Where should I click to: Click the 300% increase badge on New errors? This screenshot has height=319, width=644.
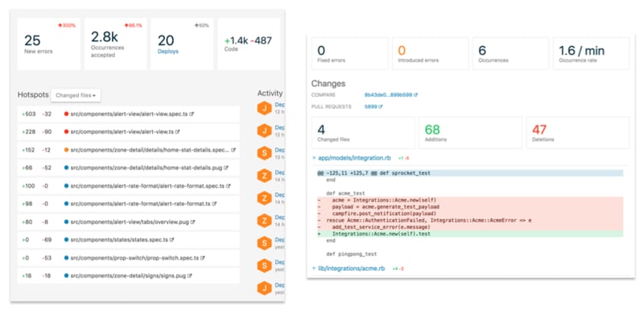[67, 26]
